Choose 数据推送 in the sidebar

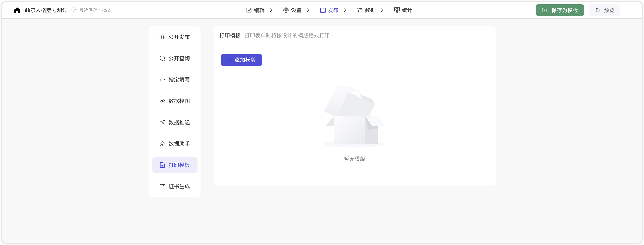pyautogui.click(x=174, y=122)
